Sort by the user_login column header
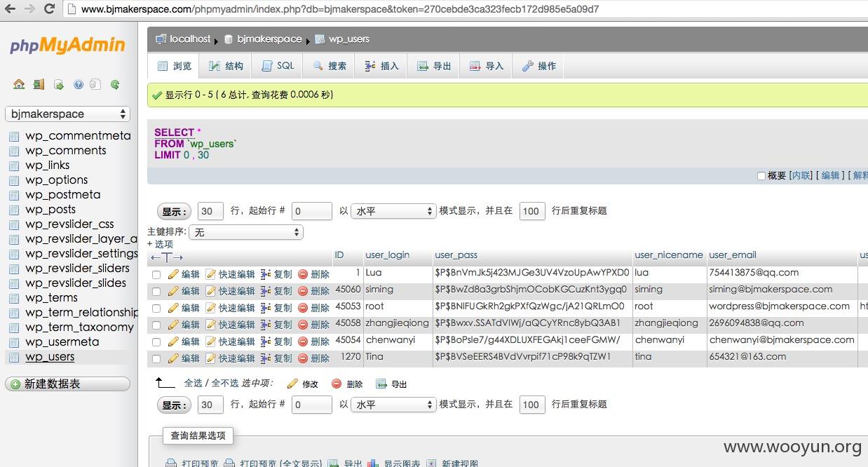868x467 pixels. point(387,255)
